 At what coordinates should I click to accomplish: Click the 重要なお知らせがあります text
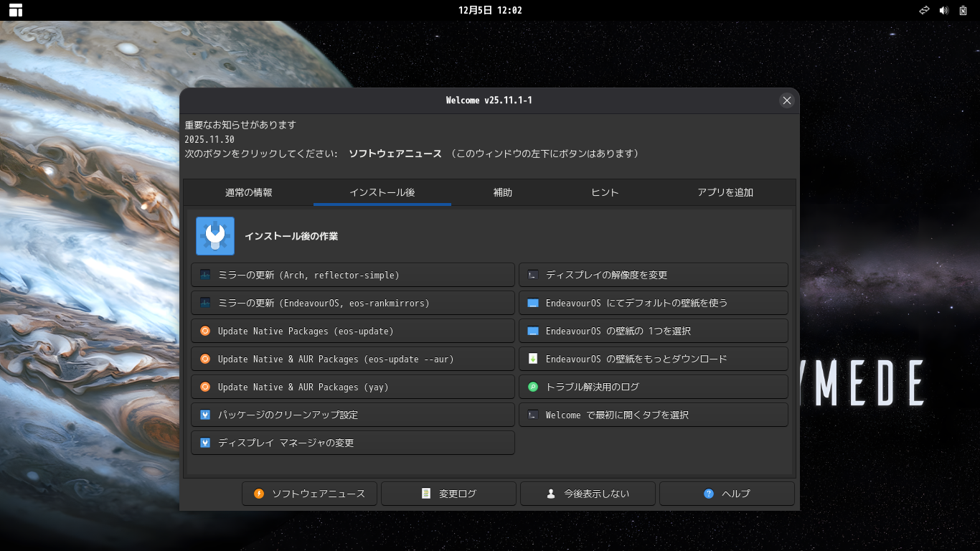240,125
